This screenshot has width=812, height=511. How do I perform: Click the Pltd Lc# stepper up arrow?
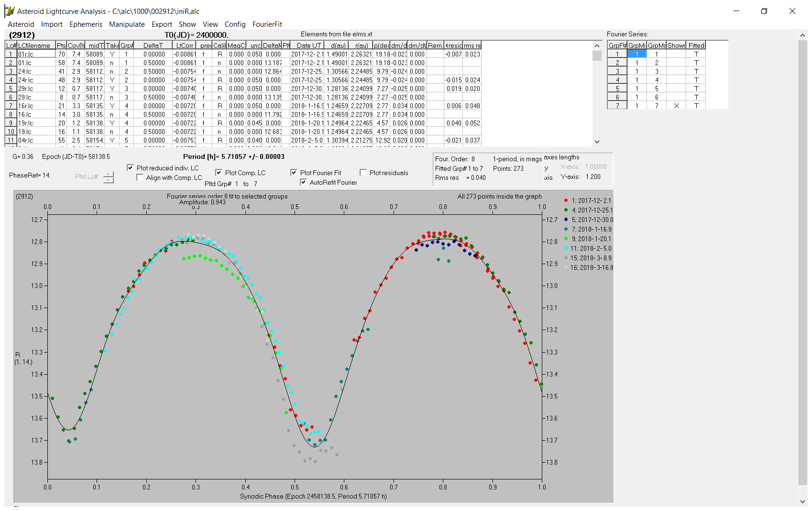point(109,174)
